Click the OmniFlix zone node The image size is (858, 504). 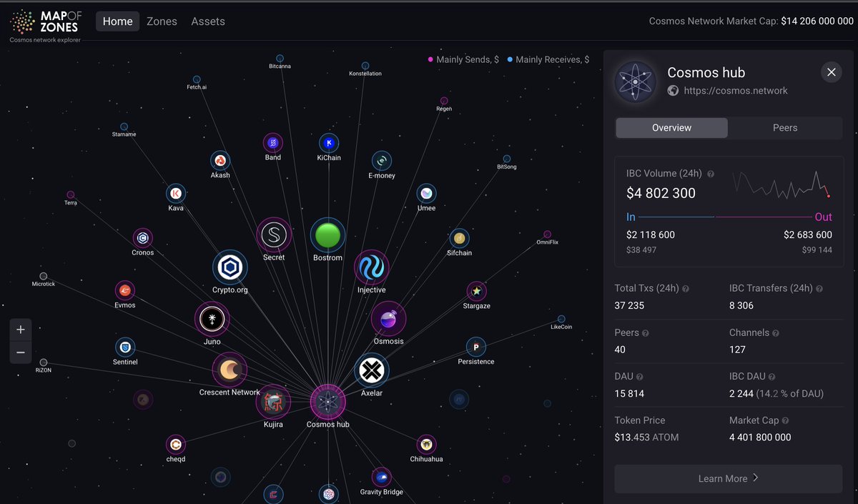tap(547, 234)
